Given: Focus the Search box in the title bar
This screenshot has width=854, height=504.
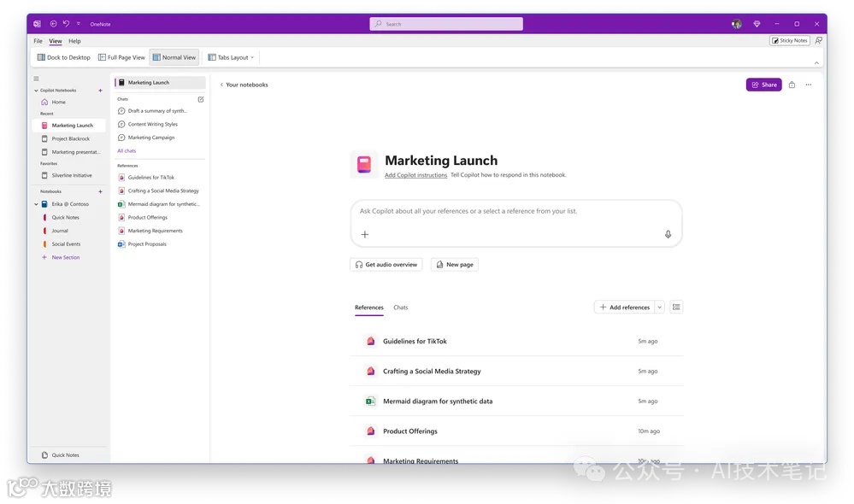Looking at the screenshot, I should coord(446,24).
